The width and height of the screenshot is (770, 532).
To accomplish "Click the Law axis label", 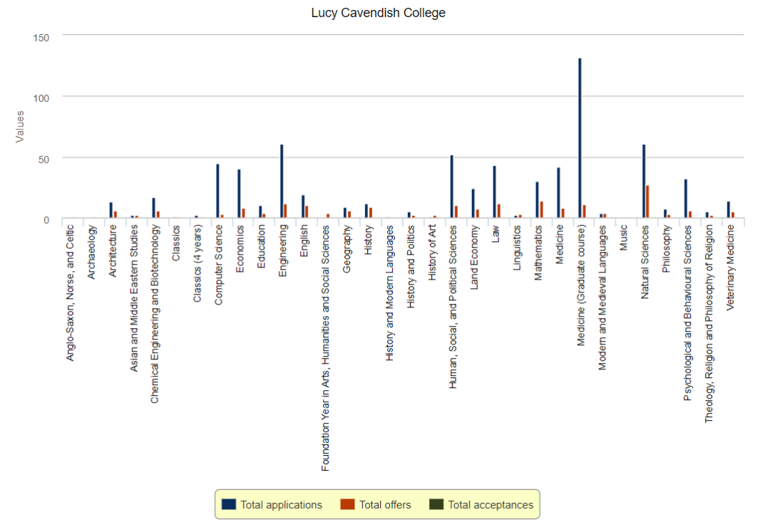I will (x=496, y=234).
